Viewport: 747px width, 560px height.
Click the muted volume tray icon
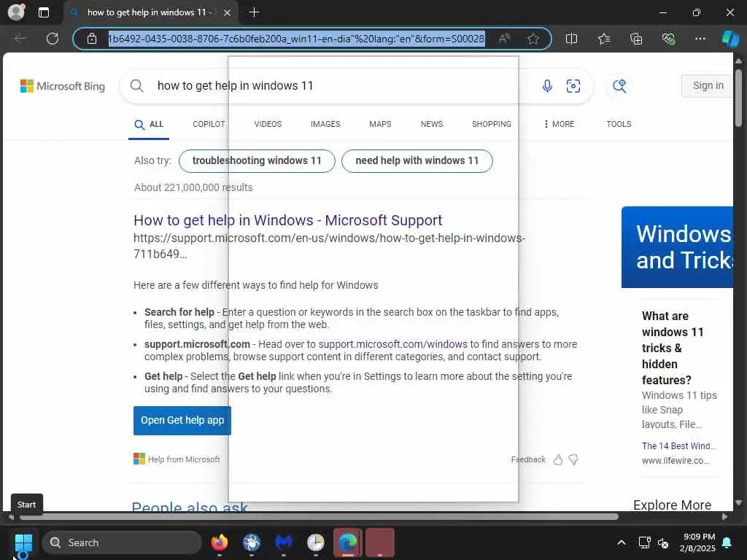click(662, 542)
